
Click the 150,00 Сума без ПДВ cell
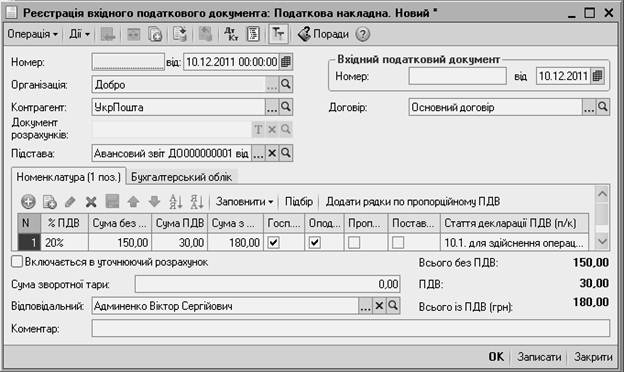point(120,242)
